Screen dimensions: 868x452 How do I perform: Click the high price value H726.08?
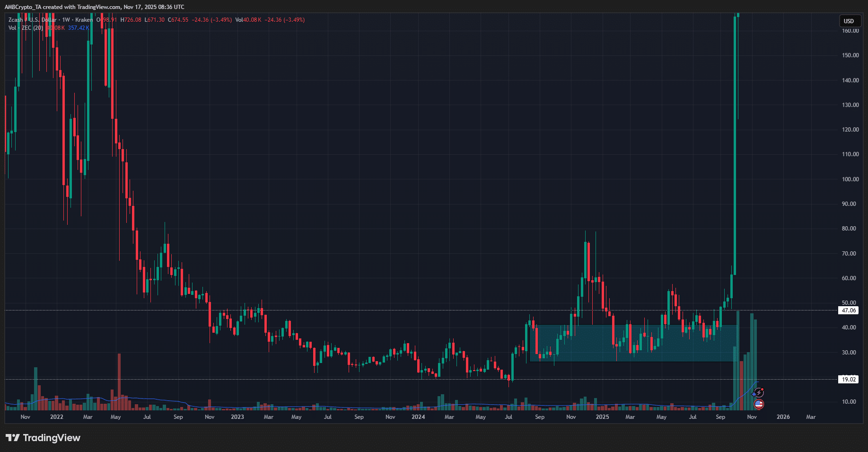click(131, 20)
